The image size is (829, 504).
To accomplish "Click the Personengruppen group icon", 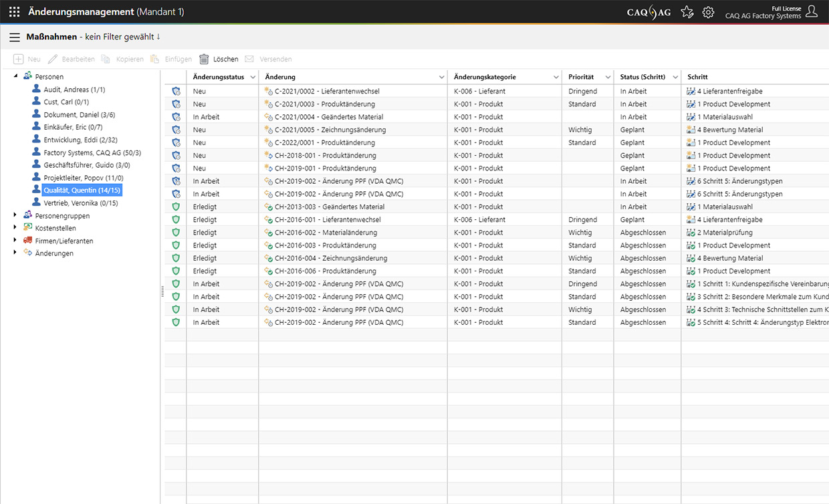I will (x=27, y=215).
